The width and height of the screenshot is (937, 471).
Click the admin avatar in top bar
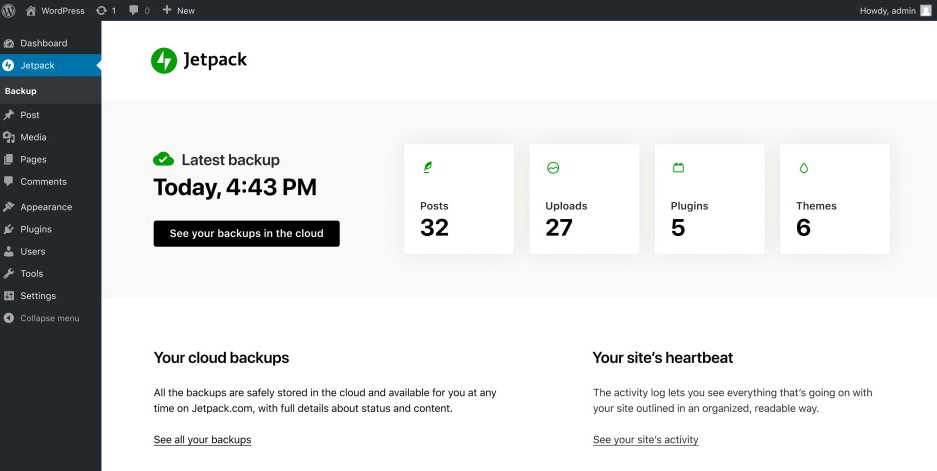coord(925,10)
